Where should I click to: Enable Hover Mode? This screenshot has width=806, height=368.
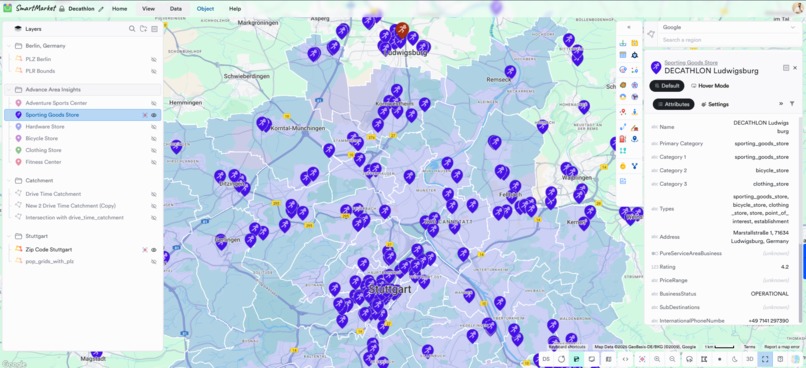(x=710, y=86)
